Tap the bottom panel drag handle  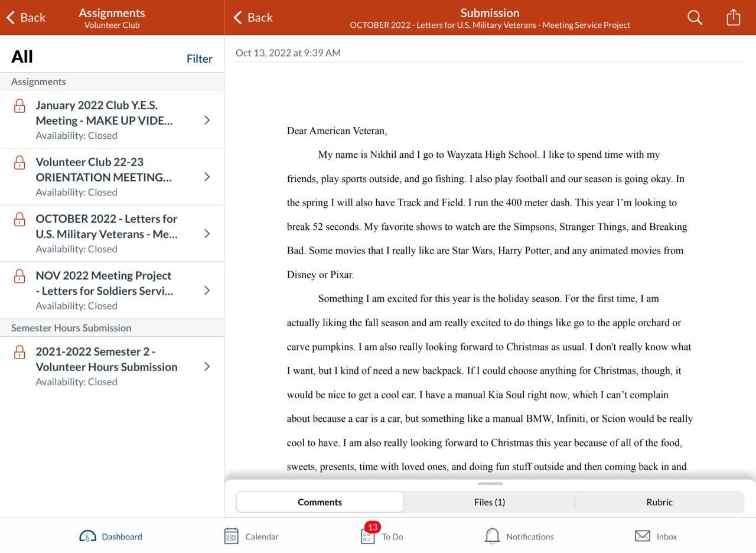click(490, 484)
